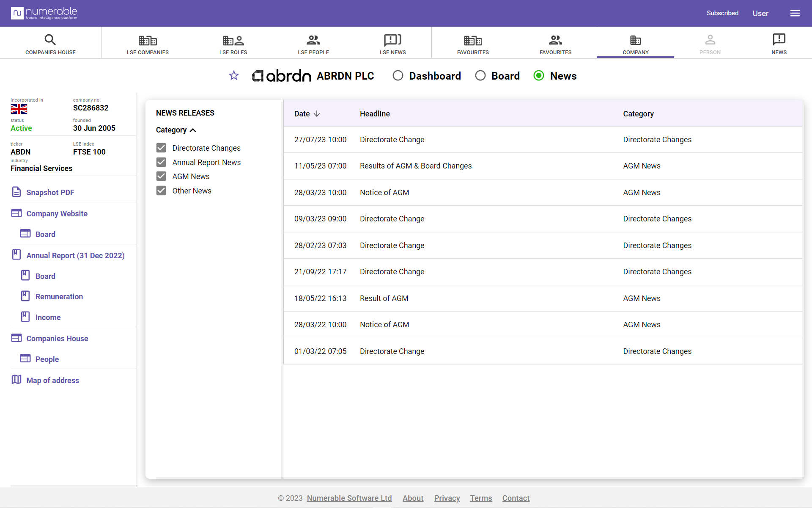Open the Results of AGM & Board Changes headline
Screen dimensions: 812x508
[x=416, y=166]
